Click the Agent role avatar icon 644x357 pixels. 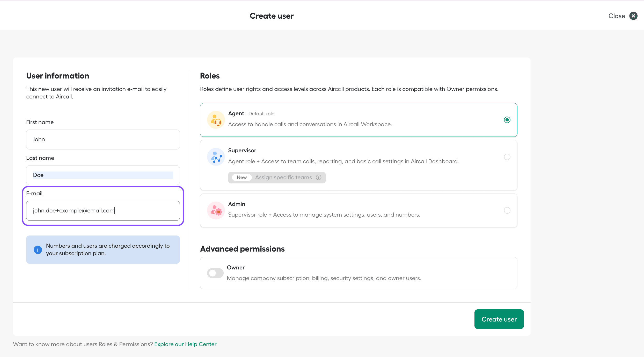click(x=216, y=120)
